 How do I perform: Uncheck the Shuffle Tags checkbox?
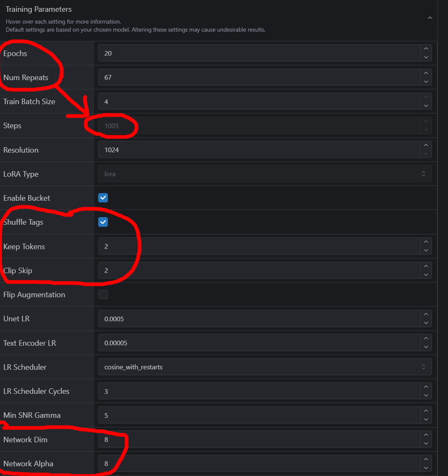point(103,222)
